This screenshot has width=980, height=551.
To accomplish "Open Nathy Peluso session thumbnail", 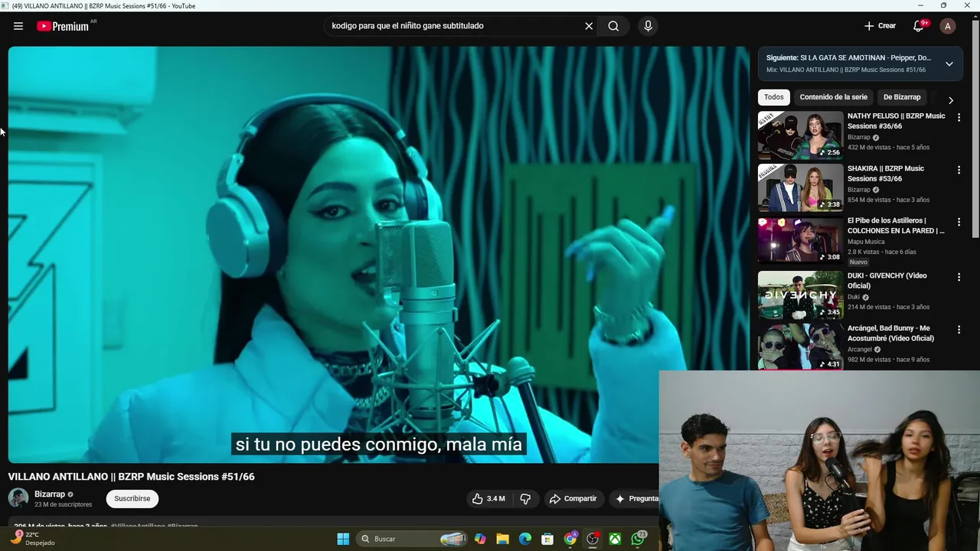I will point(800,135).
